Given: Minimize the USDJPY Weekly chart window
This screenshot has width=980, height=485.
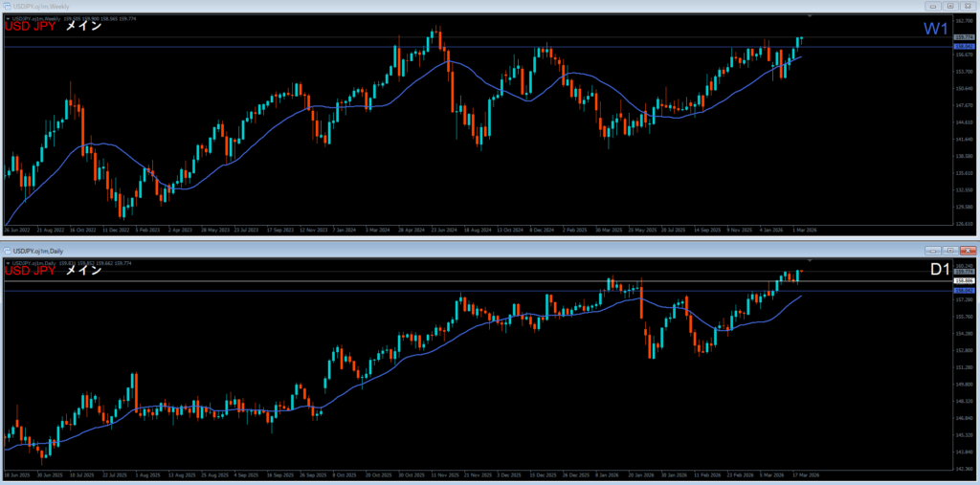Looking at the screenshot, I should click(934, 6).
